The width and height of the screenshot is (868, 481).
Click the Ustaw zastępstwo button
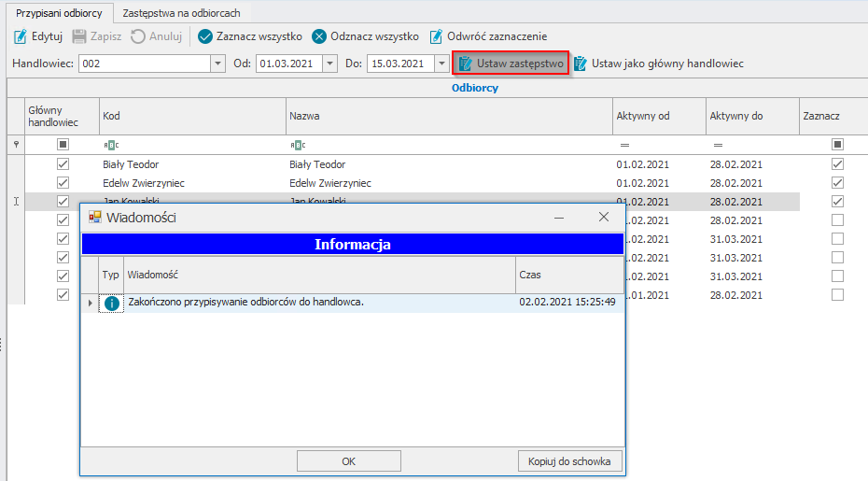click(x=511, y=64)
